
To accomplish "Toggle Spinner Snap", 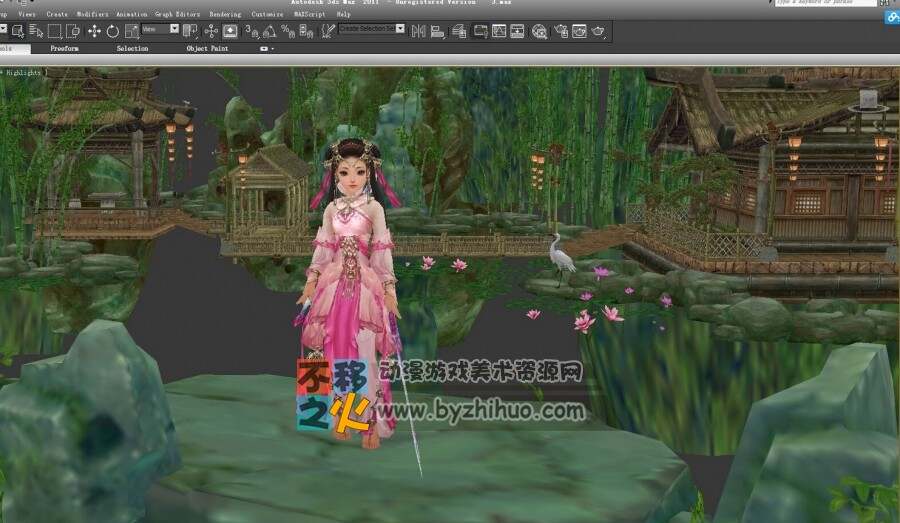I will click(306, 31).
